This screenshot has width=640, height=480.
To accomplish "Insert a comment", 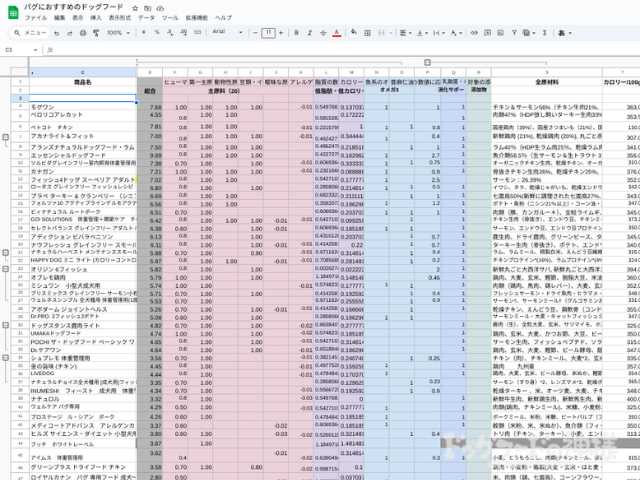I will pyautogui.click(x=487, y=33).
